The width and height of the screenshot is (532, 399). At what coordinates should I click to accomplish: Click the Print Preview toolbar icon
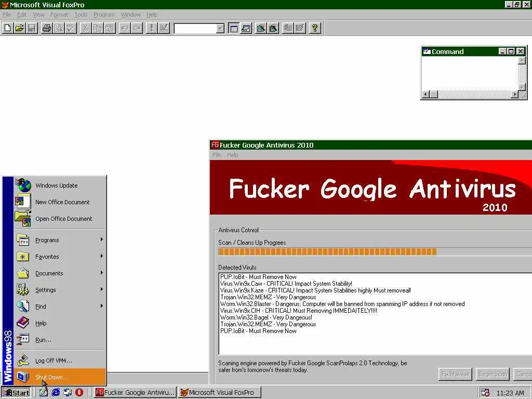tap(59, 28)
